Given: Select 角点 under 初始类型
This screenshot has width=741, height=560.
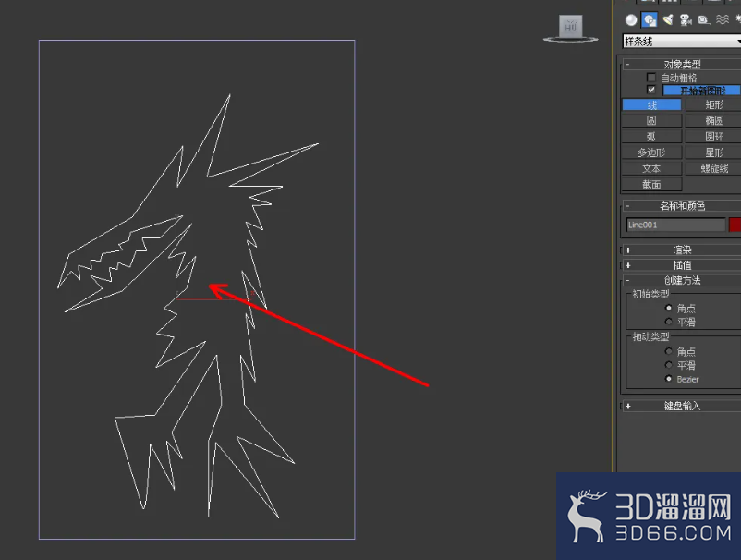Looking at the screenshot, I should tap(668, 308).
